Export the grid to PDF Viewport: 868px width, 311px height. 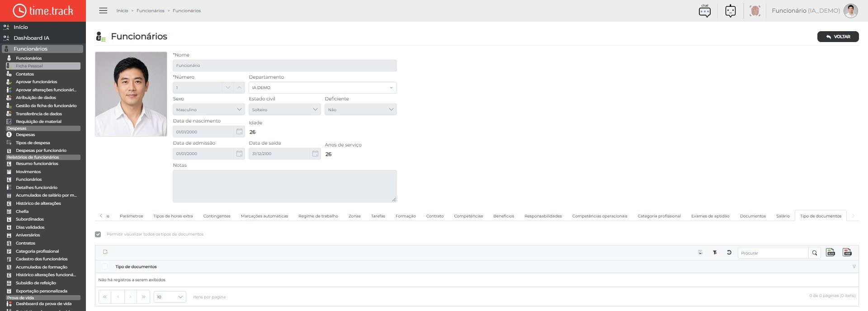(847, 253)
